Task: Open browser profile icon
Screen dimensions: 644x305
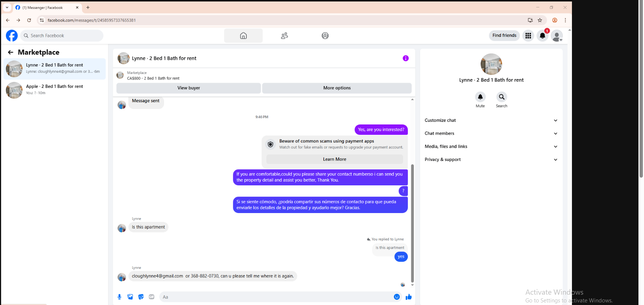Action: [x=555, y=20]
